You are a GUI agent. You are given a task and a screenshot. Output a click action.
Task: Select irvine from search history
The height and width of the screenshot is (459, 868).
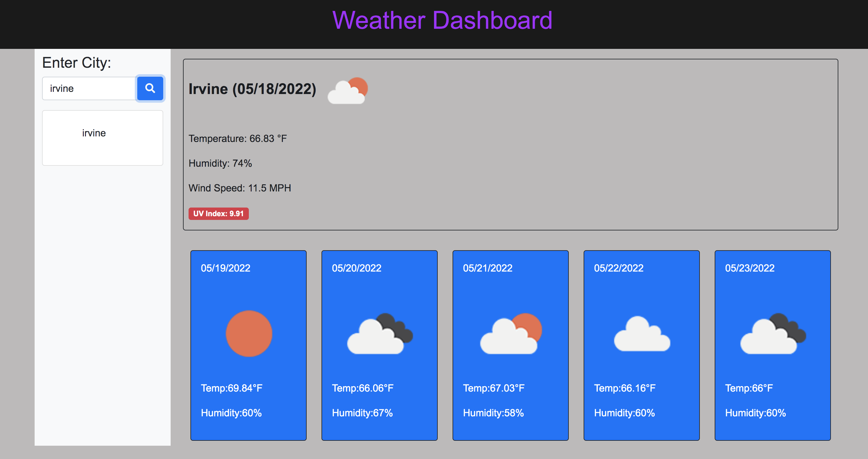(x=94, y=133)
